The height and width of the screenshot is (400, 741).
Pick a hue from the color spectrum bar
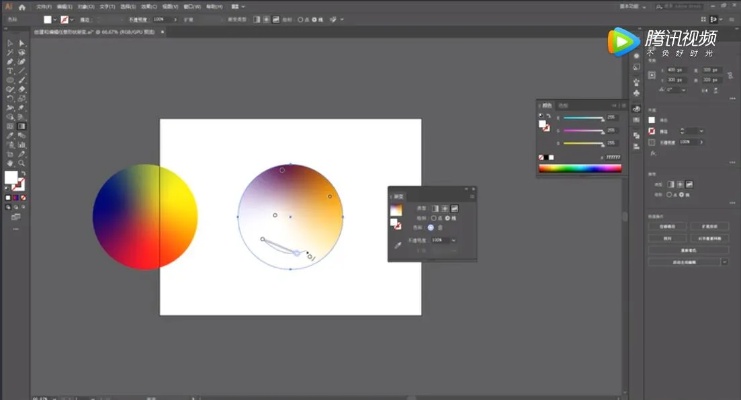(580, 168)
